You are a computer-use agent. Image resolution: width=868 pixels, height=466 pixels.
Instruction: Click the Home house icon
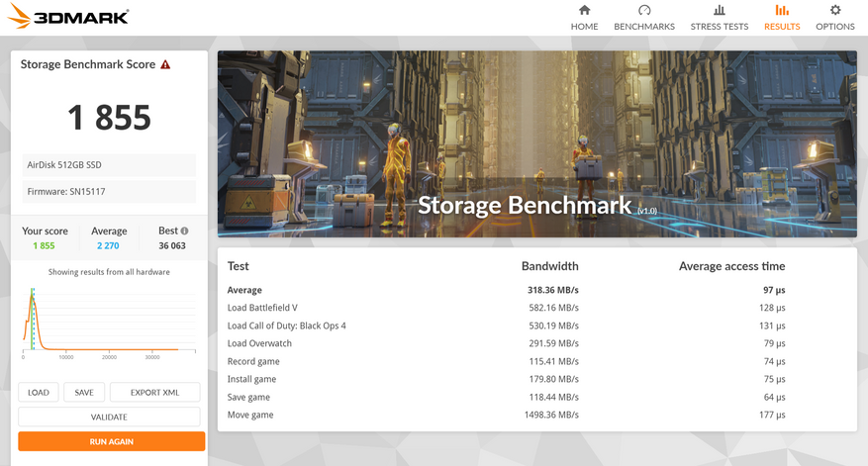584,11
